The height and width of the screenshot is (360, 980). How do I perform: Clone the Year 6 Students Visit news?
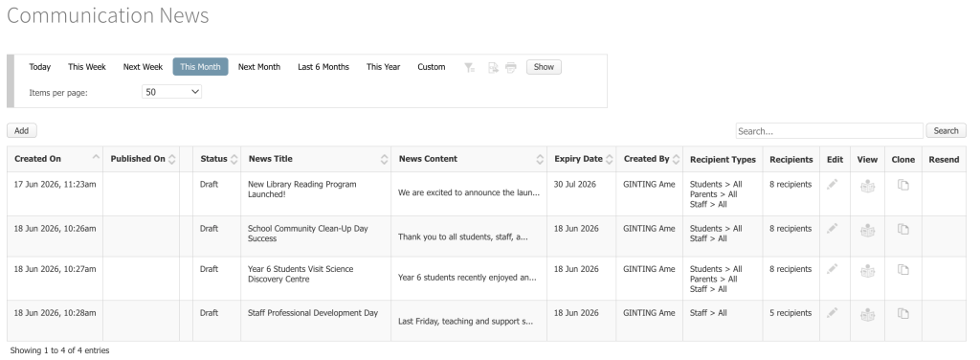[903, 269]
